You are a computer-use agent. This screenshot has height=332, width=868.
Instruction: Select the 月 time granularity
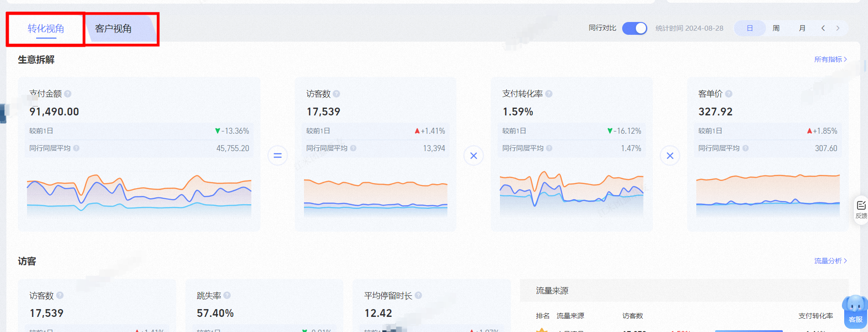pyautogui.click(x=802, y=28)
